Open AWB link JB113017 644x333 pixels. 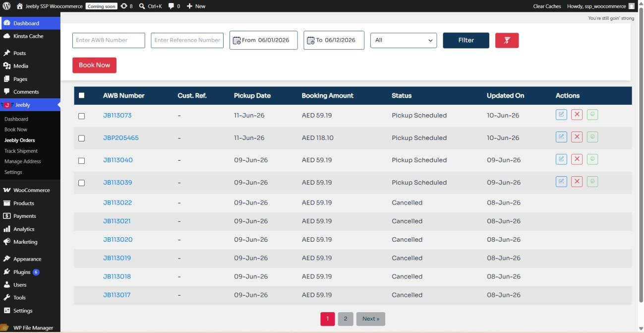(x=117, y=295)
